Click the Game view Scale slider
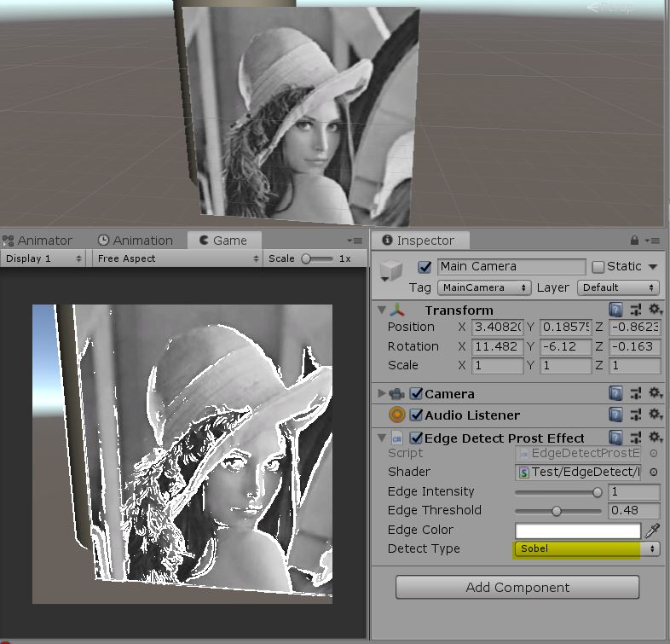The height and width of the screenshot is (644, 670). click(x=316, y=258)
